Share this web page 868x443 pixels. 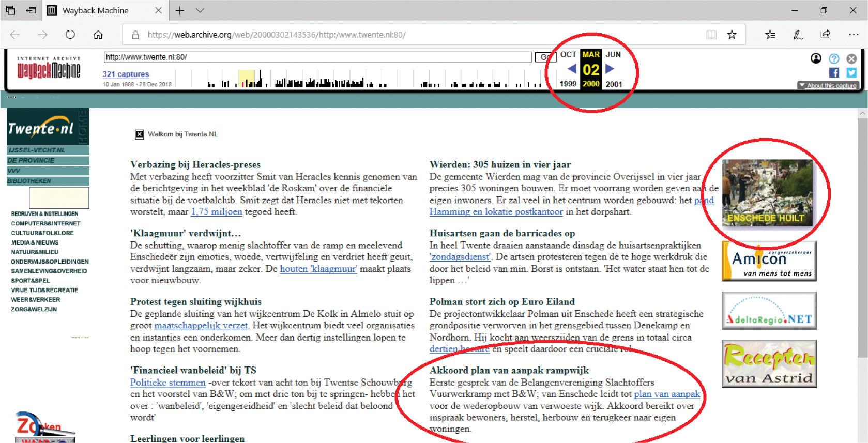tap(825, 35)
